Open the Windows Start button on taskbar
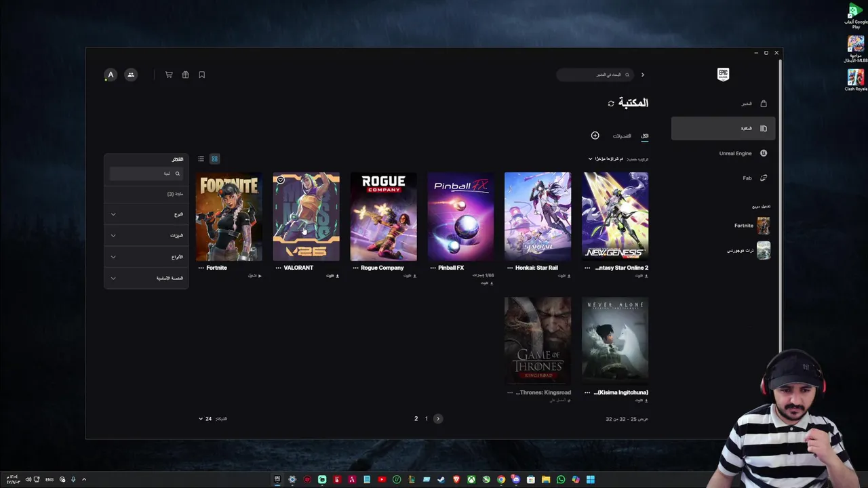 coord(591,480)
